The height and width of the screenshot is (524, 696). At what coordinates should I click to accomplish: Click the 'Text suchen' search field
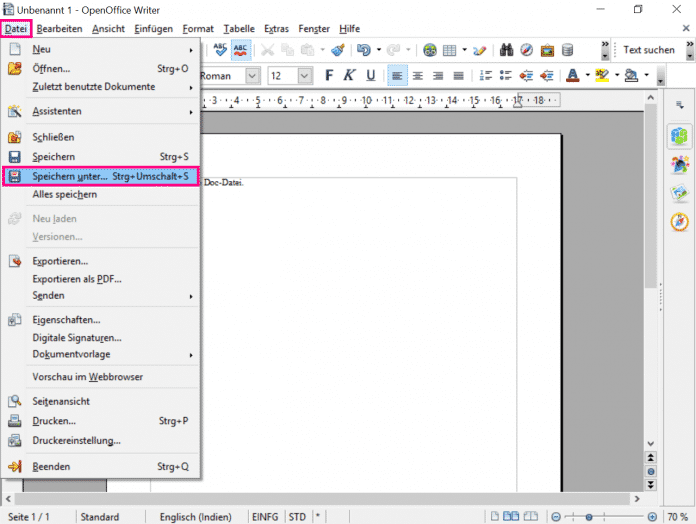648,50
